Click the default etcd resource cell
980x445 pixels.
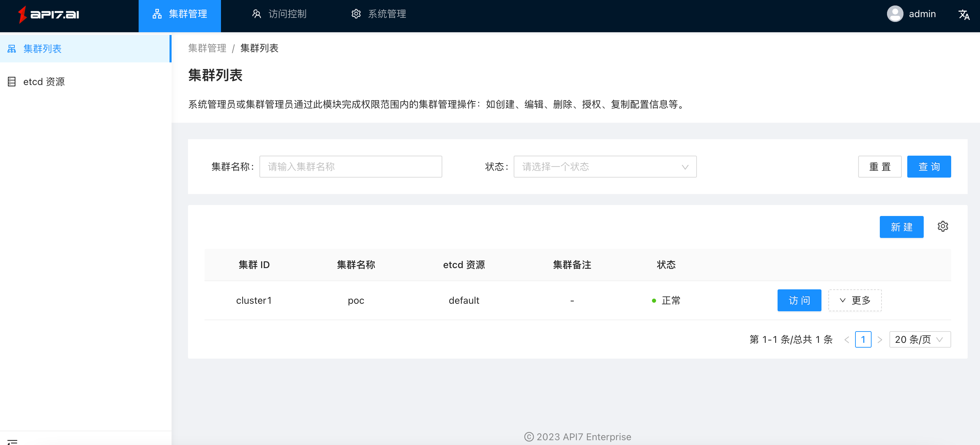click(464, 301)
